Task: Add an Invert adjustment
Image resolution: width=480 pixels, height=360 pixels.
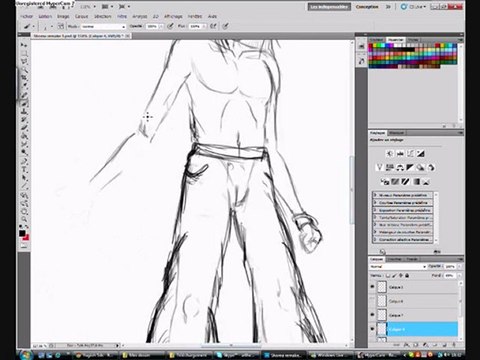Action: pos(385,182)
